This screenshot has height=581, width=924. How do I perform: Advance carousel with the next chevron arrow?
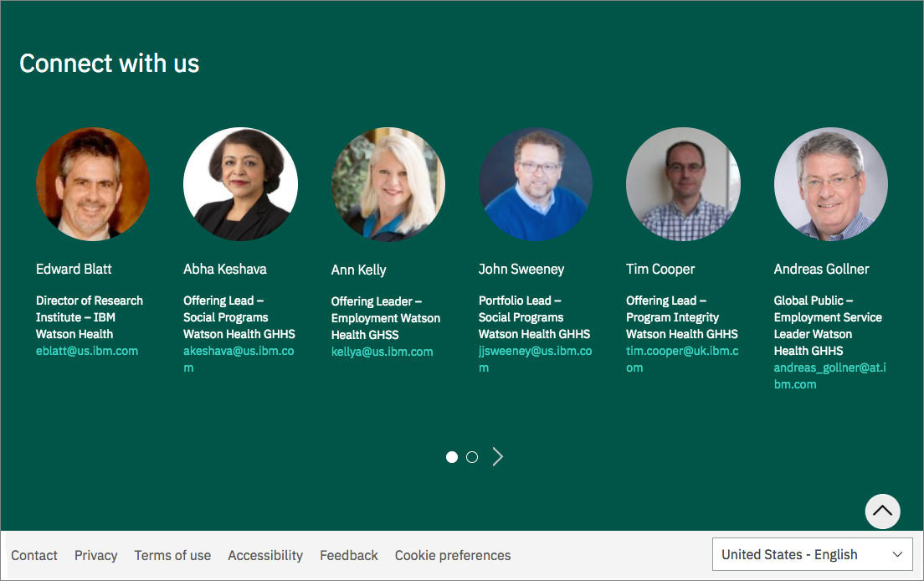(x=498, y=456)
